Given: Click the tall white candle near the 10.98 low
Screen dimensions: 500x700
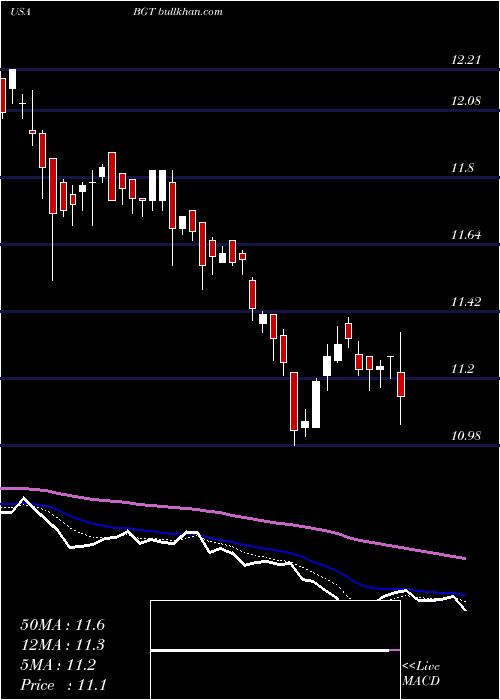Looking at the screenshot, I should pos(316,404).
